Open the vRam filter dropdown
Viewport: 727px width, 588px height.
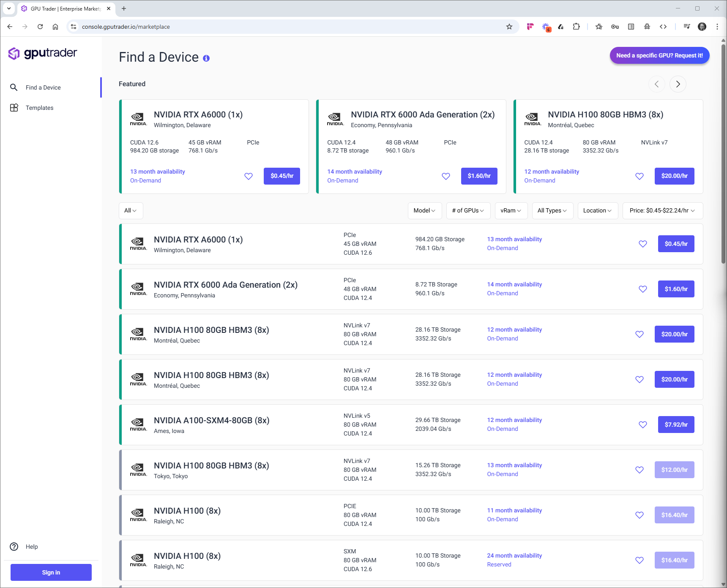point(511,211)
